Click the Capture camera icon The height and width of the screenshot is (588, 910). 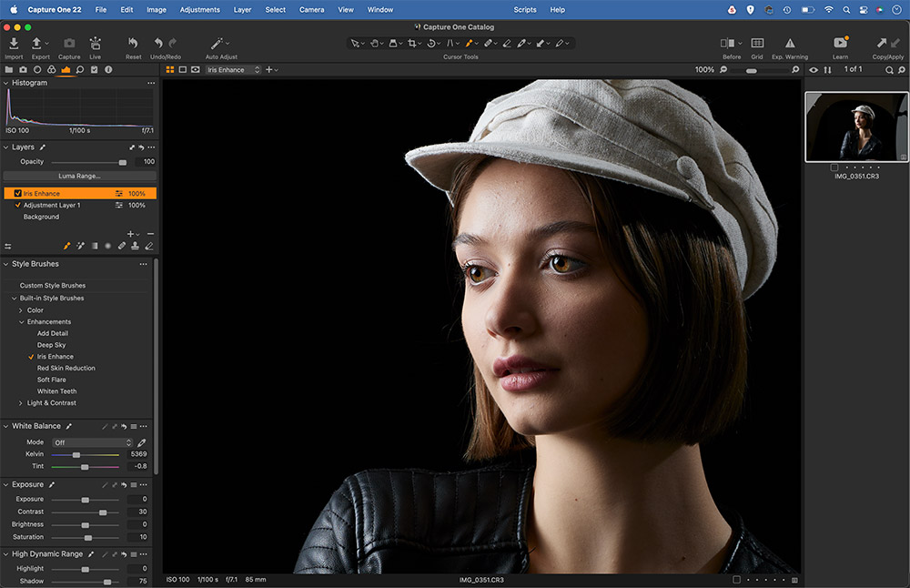coord(69,44)
